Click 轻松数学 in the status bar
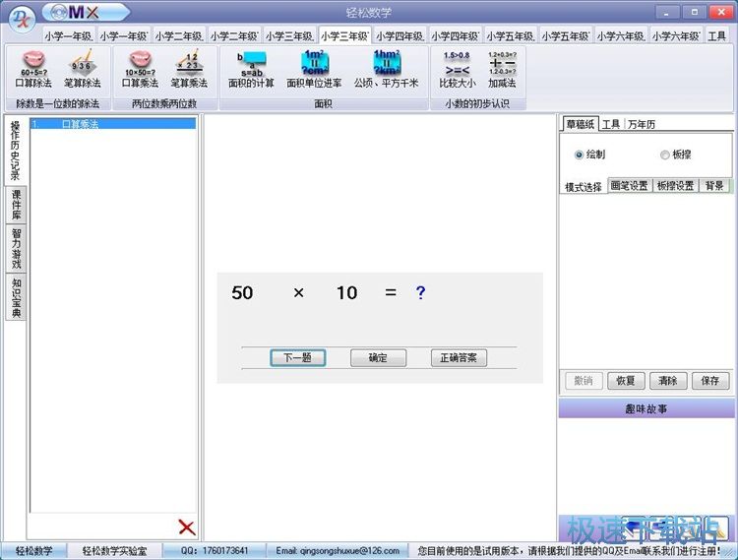 point(33,550)
